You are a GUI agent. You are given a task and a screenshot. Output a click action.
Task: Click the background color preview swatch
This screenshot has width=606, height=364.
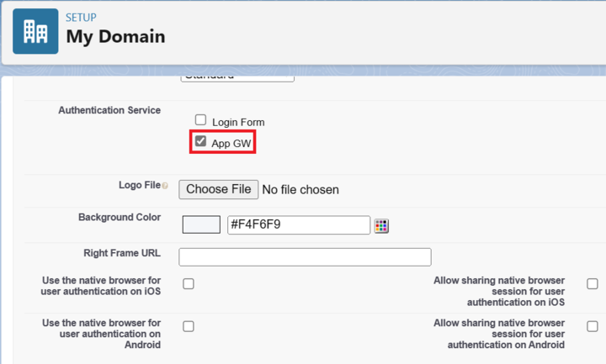tap(201, 224)
